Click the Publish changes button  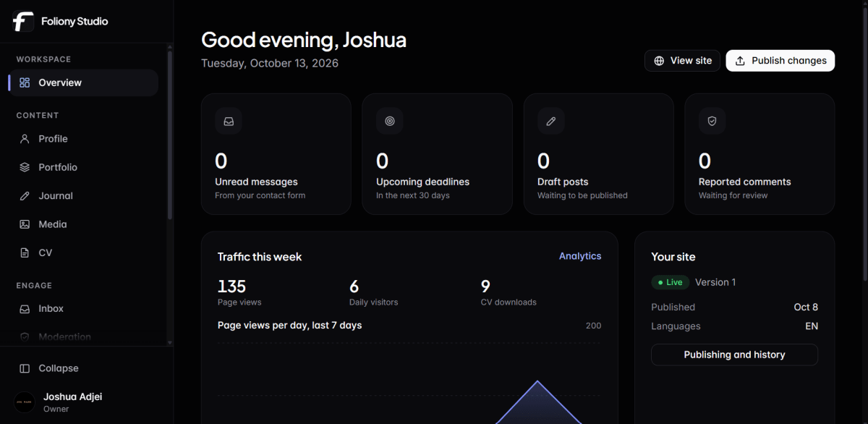tap(780, 61)
